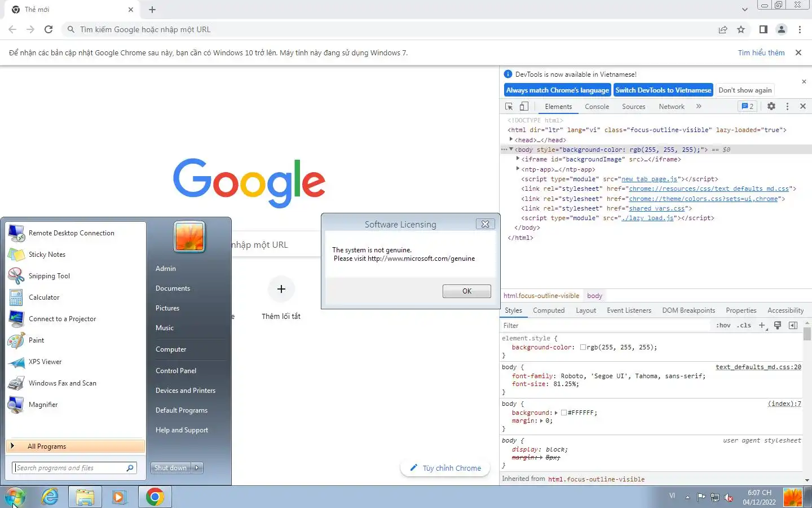Collapse the body element node
This screenshot has width=812, height=508.
point(511,150)
